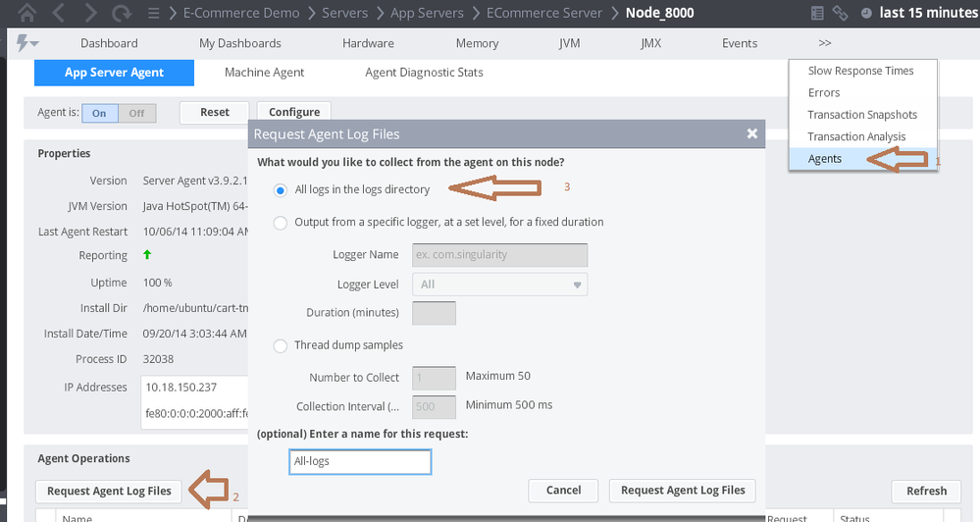The width and height of the screenshot is (980, 522).
Task: Choose 'Output from a specific logger' radio
Action: pyautogui.click(x=281, y=222)
